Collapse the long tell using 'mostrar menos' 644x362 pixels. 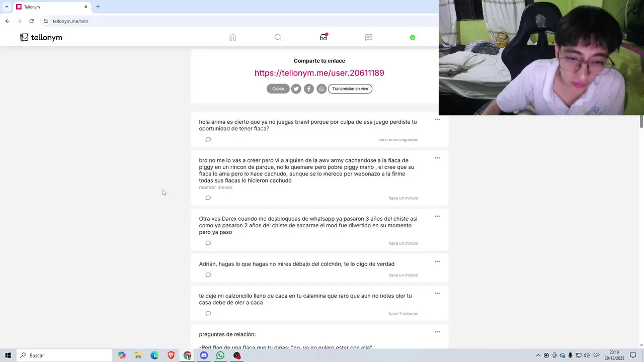click(x=215, y=188)
